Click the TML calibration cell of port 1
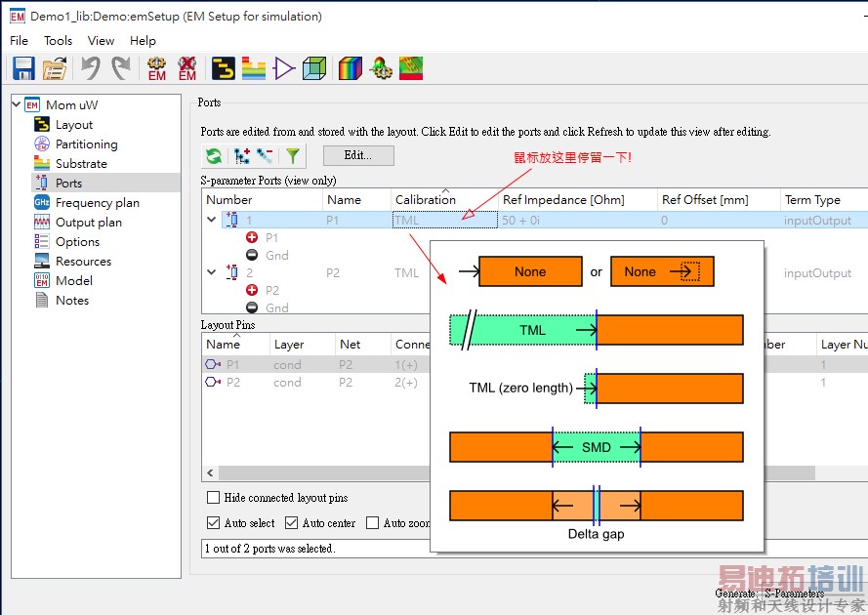Viewport: 868px width, 615px height. pyautogui.click(x=444, y=221)
